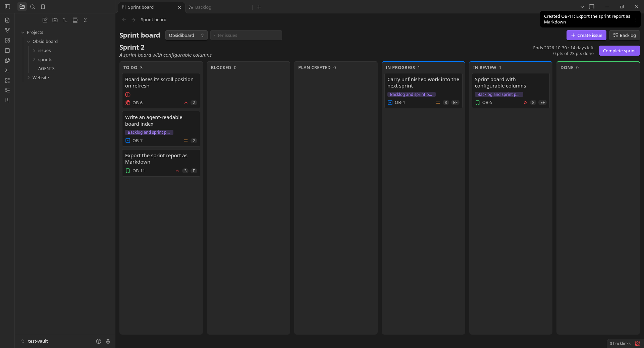The height and width of the screenshot is (348, 644).
Task: Click the four-squares canvas icon in the ribbon
Action: 7,40
